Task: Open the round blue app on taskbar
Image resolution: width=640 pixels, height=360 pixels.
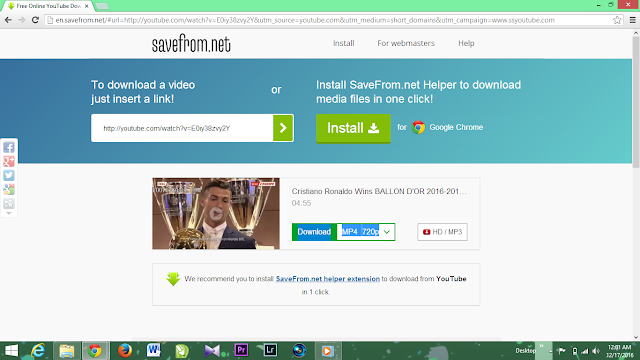Action: [299, 351]
